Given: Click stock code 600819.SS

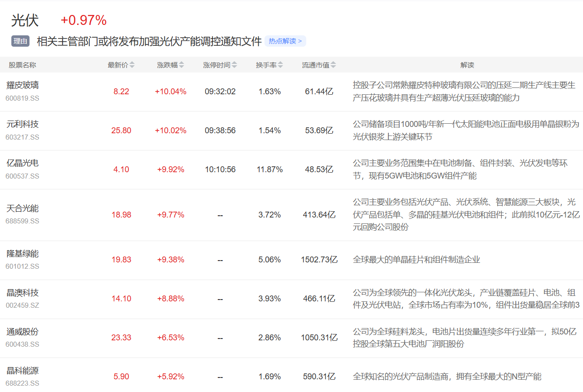Looking at the screenshot, I should (x=23, y=98).
